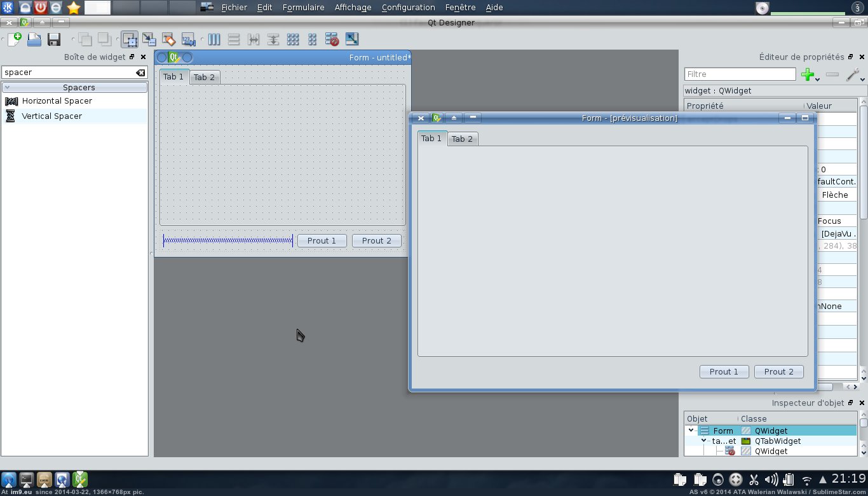Click the Save form floppy icon
The image size is (868, 496).
click(x=54, y=39)
